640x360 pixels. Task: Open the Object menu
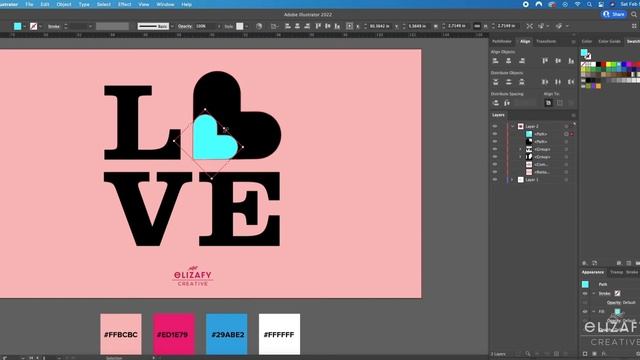[64, 4]
